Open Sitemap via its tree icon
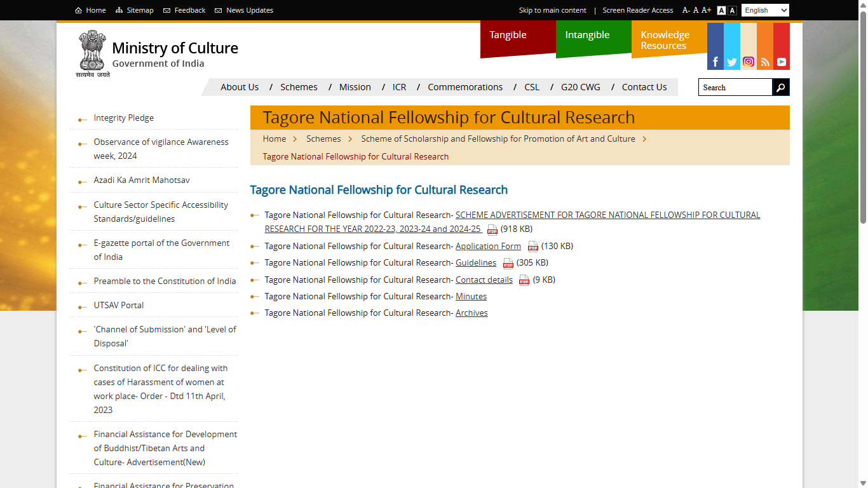This screenshot has width=868, height=488. 118,10
